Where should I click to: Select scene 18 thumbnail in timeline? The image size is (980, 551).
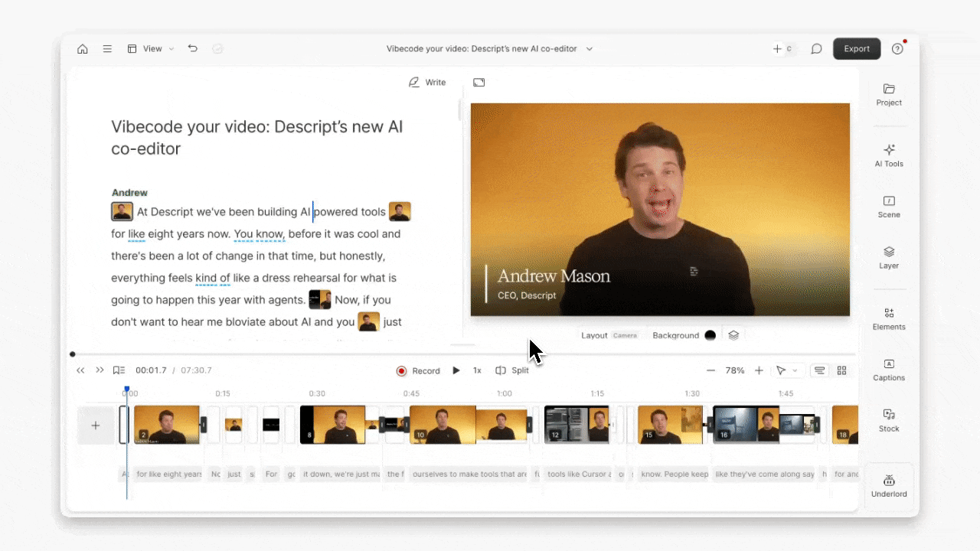pyautogui.click(x=845, y=425)
